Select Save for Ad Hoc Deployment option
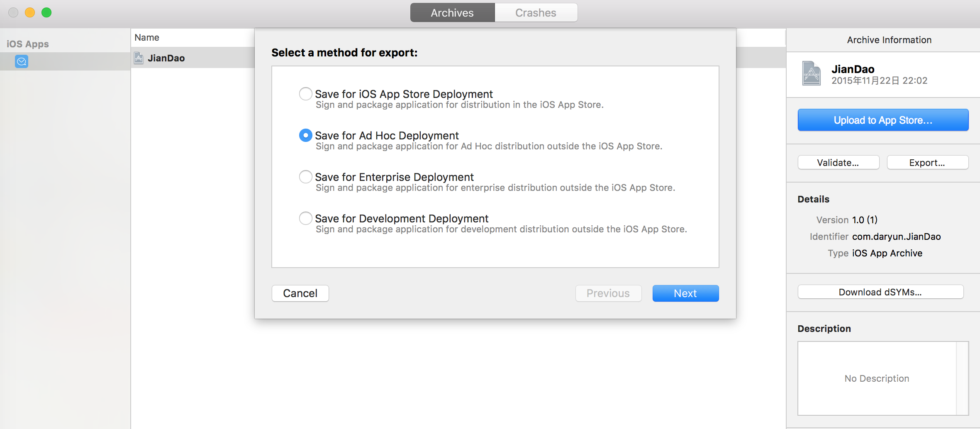This screenshot has height=429, width=980. click(306, 135)
